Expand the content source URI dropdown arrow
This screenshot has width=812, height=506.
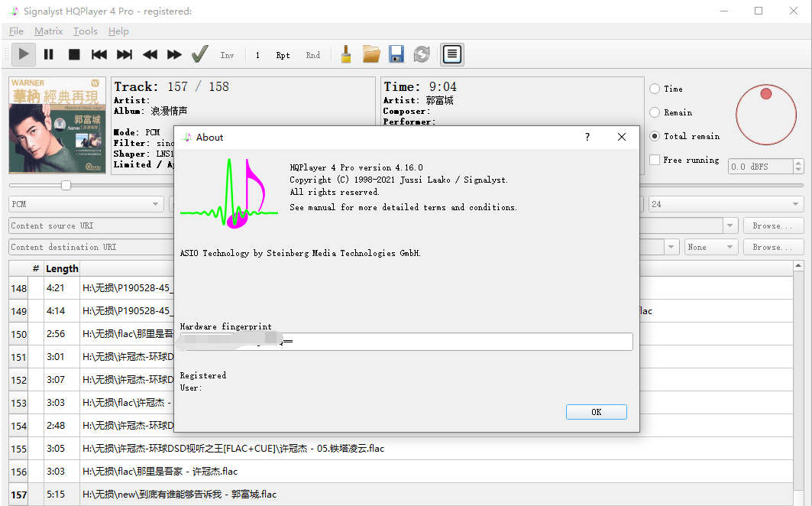[730, 225]
